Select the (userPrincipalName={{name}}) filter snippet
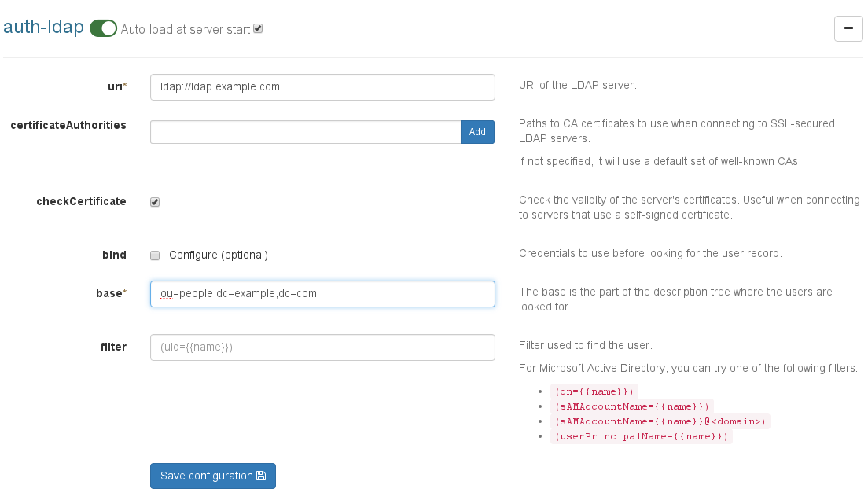This screenshot has height=496, width=868. pyautogui.click(x=640, y=436)
